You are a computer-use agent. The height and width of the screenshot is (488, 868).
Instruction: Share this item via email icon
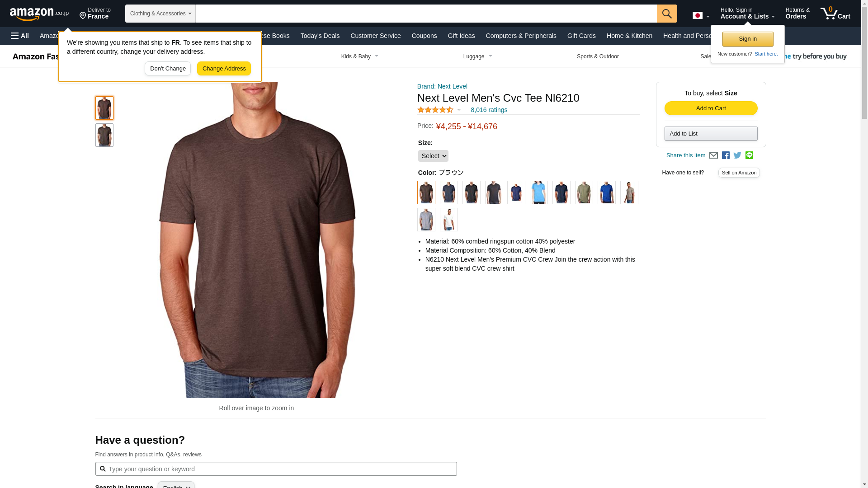coord(713,155)
